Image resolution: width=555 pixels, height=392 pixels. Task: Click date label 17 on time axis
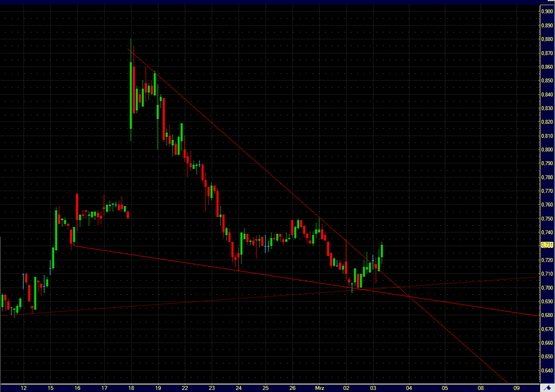(104, 388)
